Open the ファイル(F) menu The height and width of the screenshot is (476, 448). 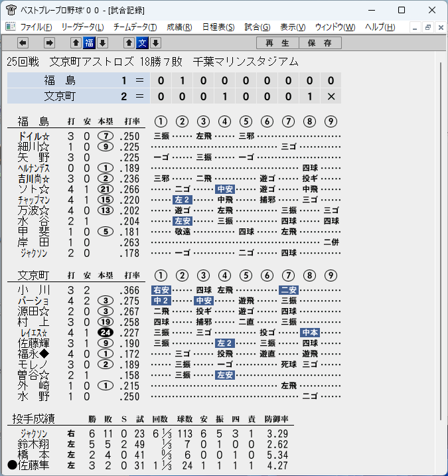coord(36,27)
